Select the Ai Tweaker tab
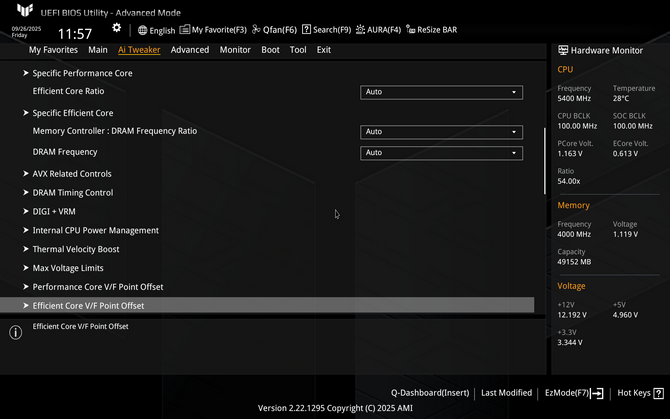Viewport: 670px width, 419px height. [139, 50]
